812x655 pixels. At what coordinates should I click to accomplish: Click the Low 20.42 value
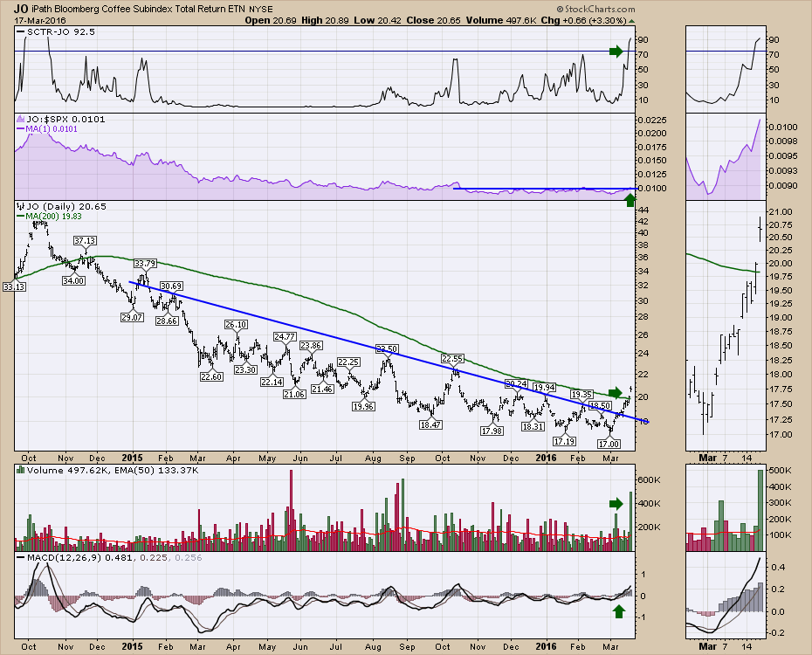[x=378, y=20]
